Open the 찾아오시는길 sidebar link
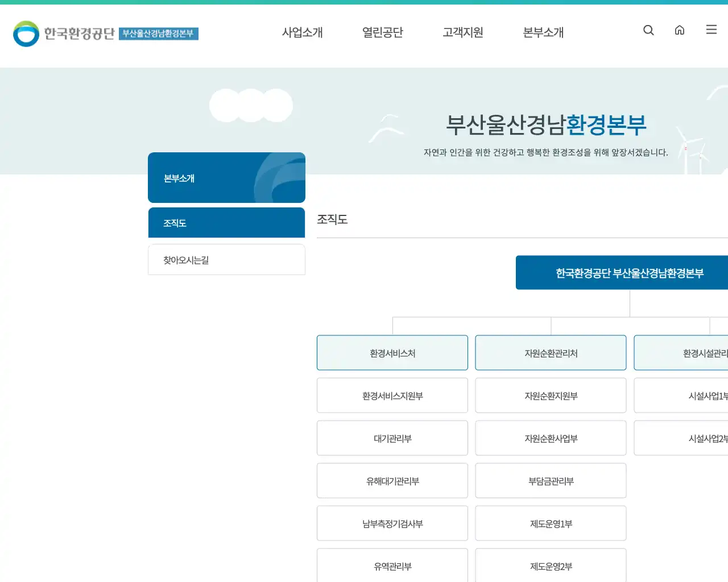728x582 pixels. tap(226, 260)
